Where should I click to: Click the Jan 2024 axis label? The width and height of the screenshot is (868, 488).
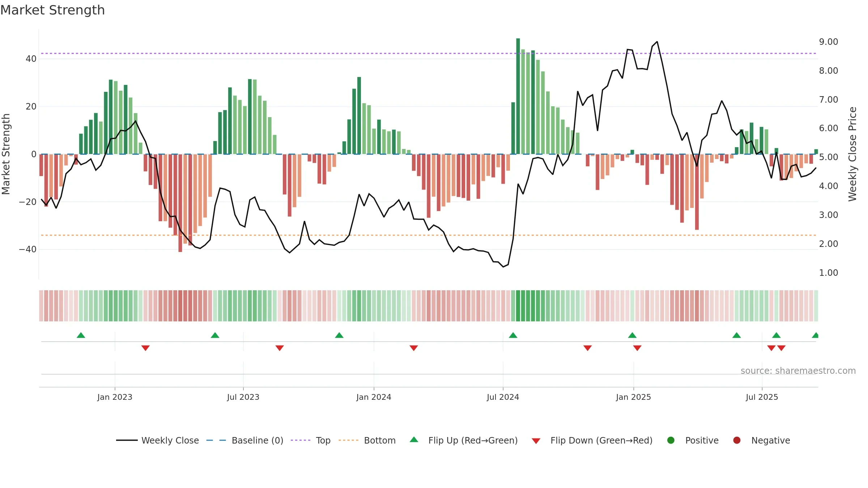pyautogui.click(x=374, y=397)
